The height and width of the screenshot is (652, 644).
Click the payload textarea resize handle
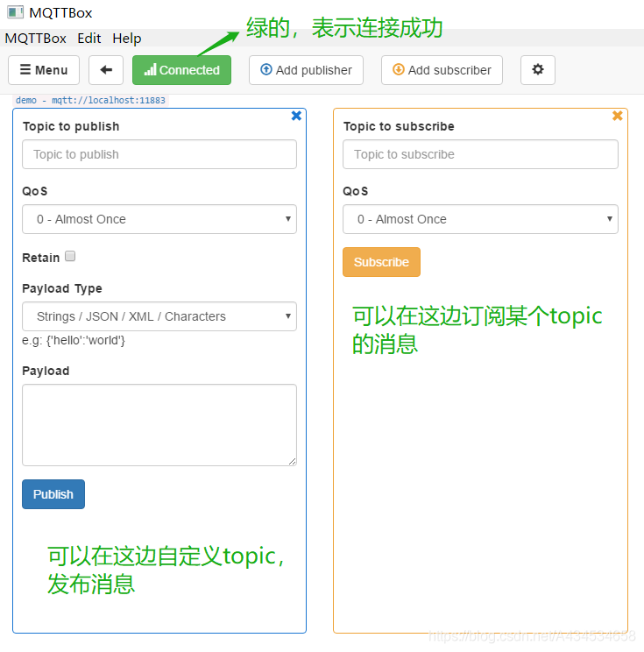click(x=293, y=461)
